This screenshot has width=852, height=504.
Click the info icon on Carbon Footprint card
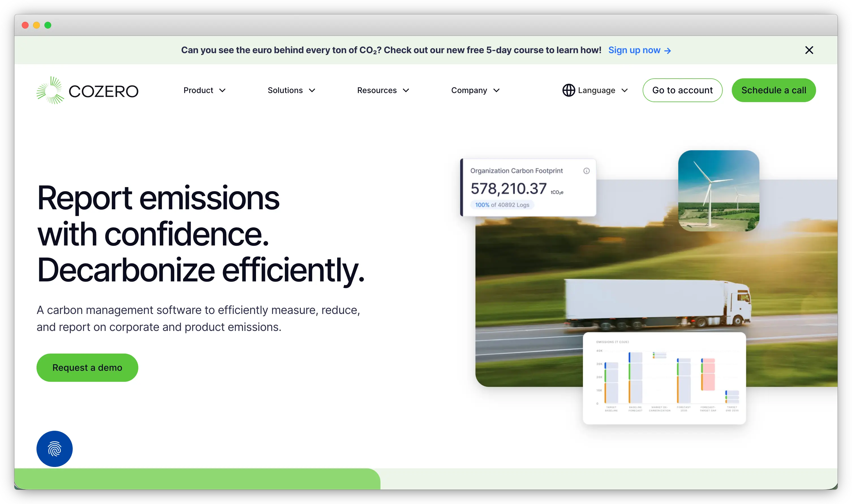(586, 171)
